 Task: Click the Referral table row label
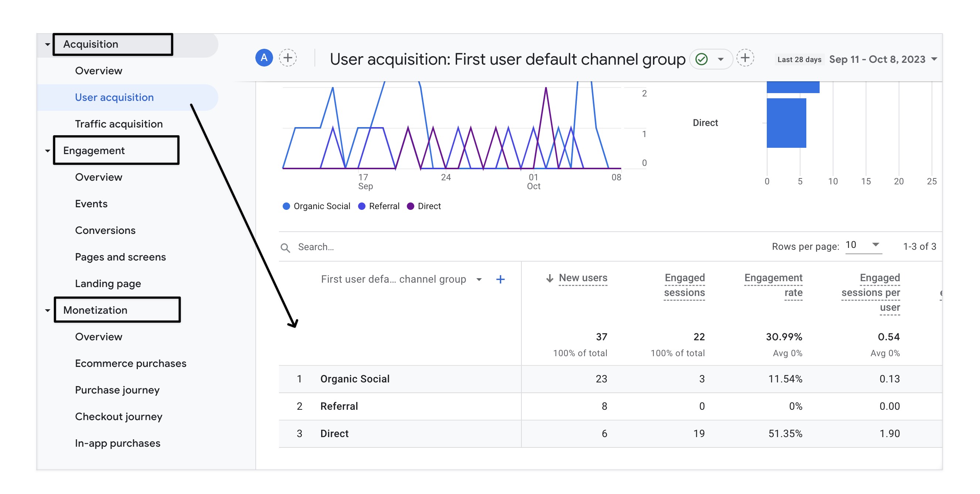point(339,406)
